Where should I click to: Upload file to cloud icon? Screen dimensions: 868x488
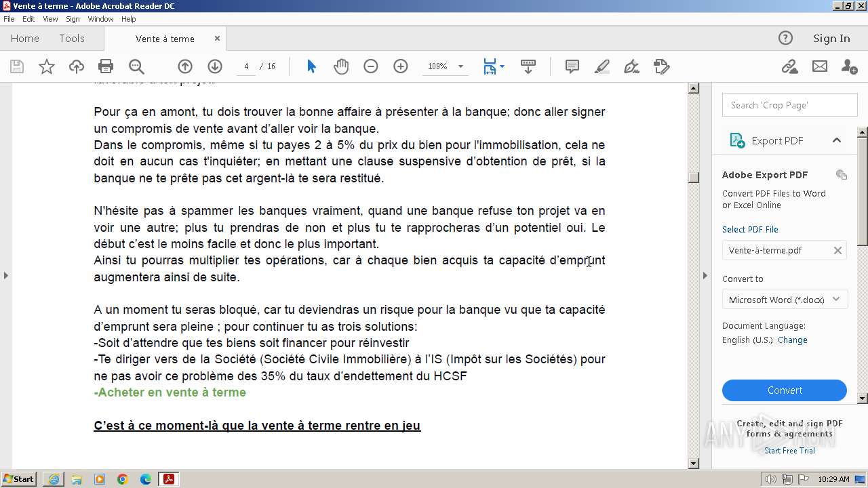pyautogui.click(x=77, y=66)
